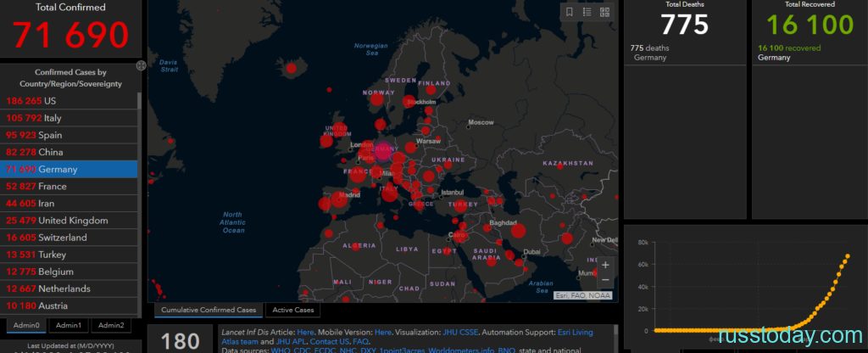Open the Active Cases map tab
The width and height of the screenshot is (868, 353).
tap(292, 310)
